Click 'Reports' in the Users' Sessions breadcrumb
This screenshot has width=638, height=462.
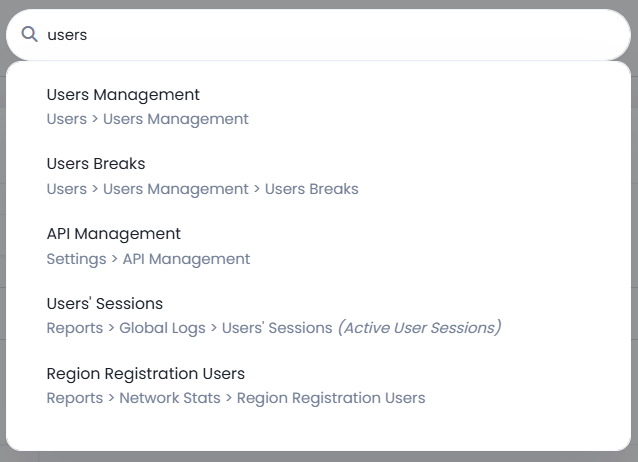pyautogui.click(x=75, y=328)
